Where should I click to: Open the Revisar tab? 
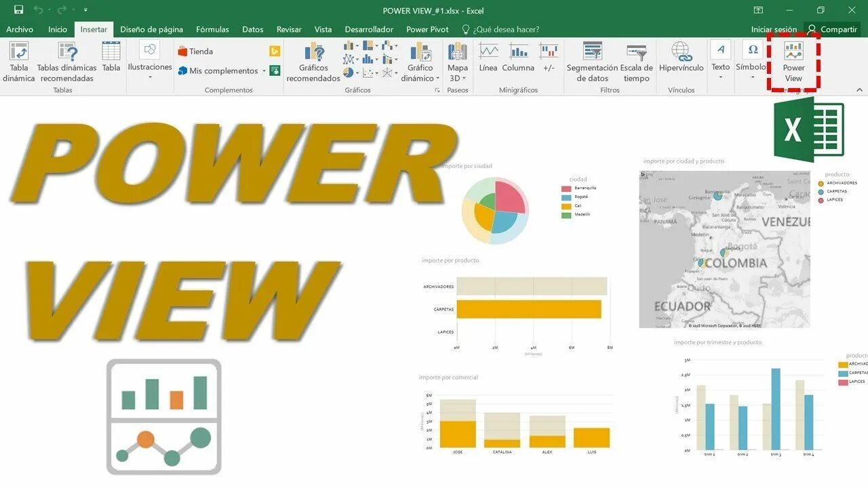coord(289,29)
